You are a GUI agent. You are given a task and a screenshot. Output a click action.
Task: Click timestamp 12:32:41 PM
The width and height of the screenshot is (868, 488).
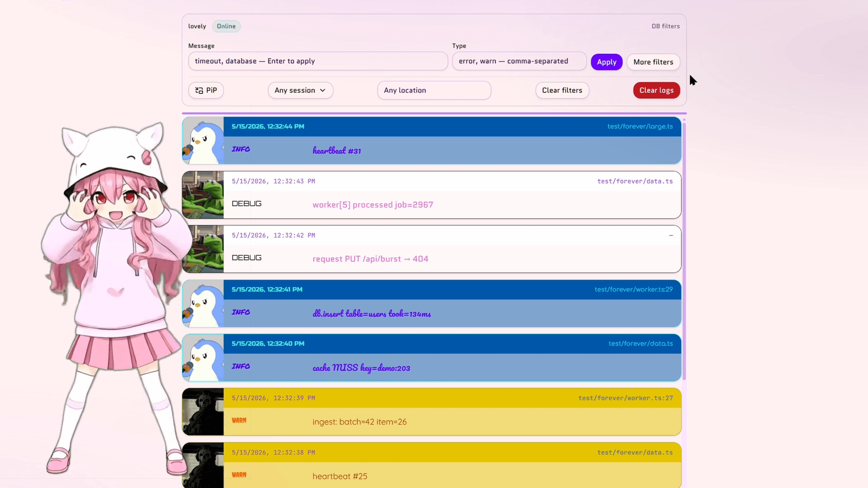267,289
